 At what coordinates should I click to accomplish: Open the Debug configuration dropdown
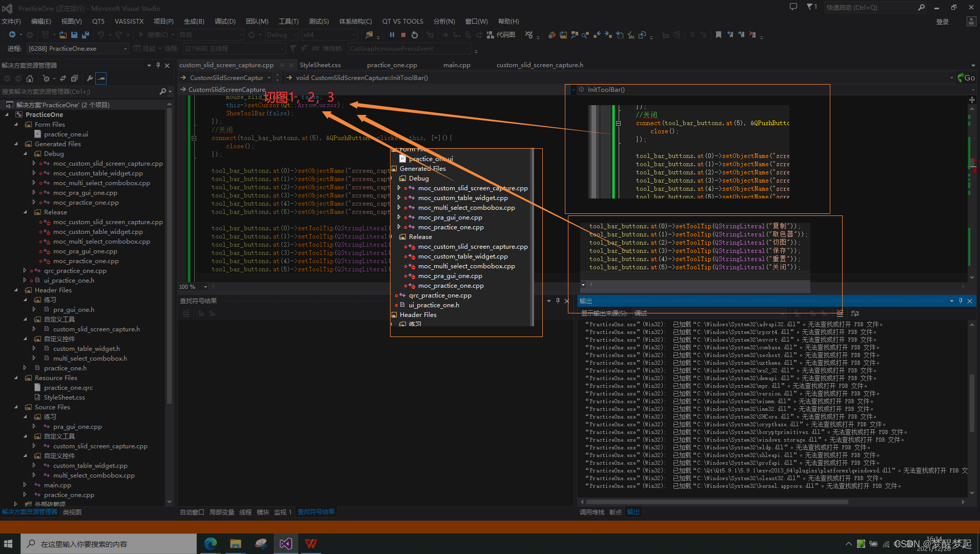281,35
